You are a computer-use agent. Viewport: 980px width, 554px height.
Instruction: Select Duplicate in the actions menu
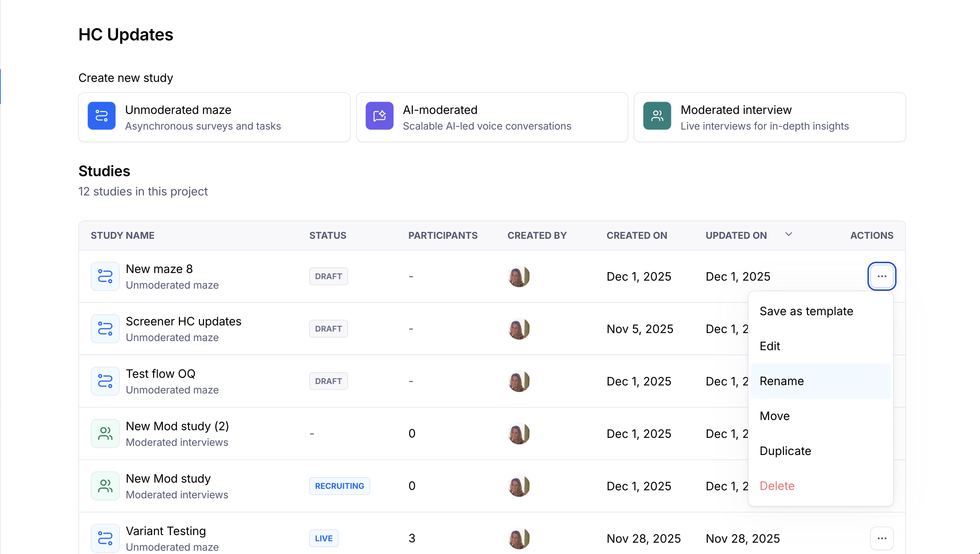[785, 451]
